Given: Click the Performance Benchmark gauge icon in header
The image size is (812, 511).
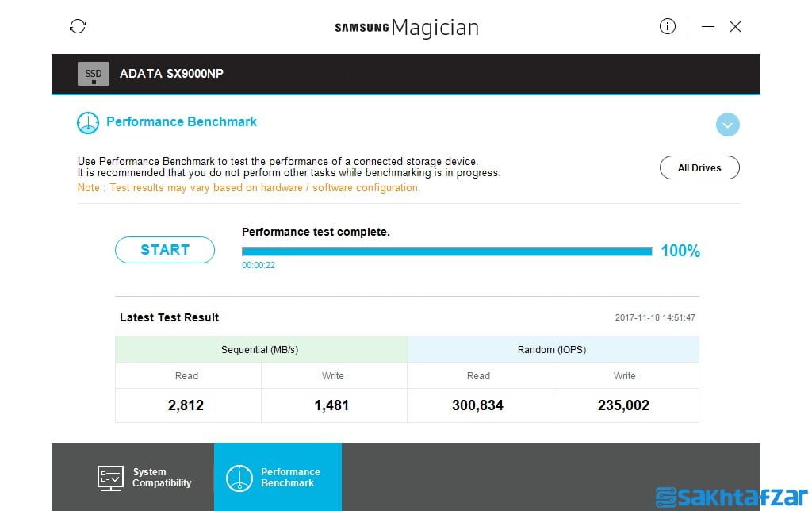Looking at the screenshot, I should (88, 123).
